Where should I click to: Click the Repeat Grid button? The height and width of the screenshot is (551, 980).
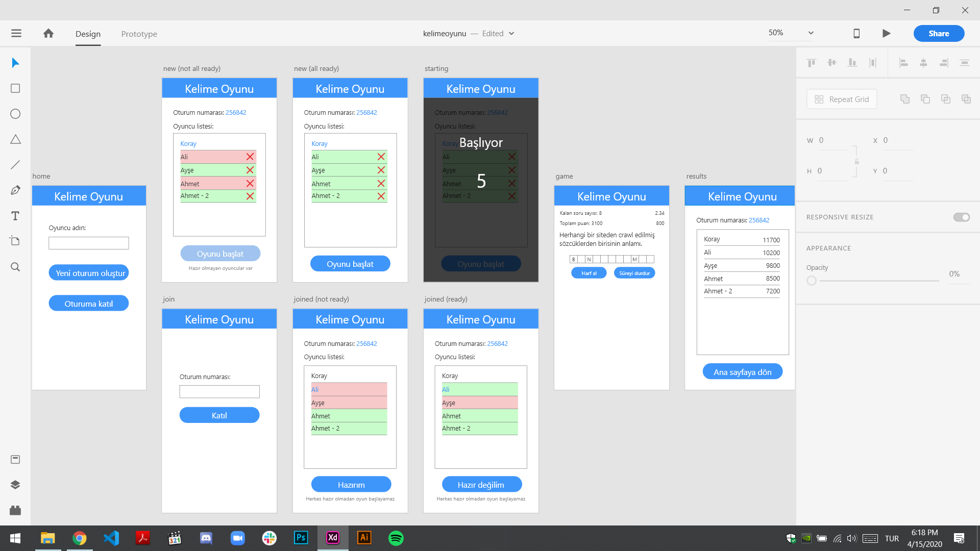pyautogui.click(x=842, y=99)
